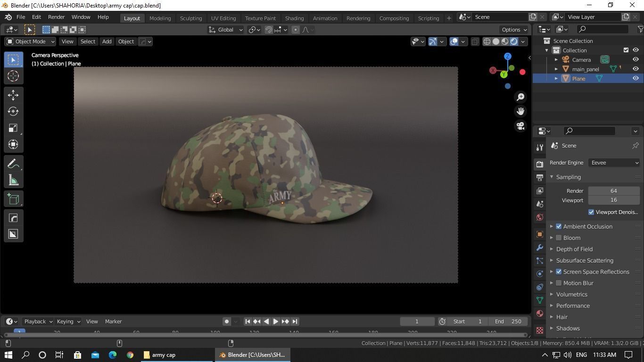644x362 pixels.
Task: Open the World properties globe icon
Action: [x=540, y=217]
